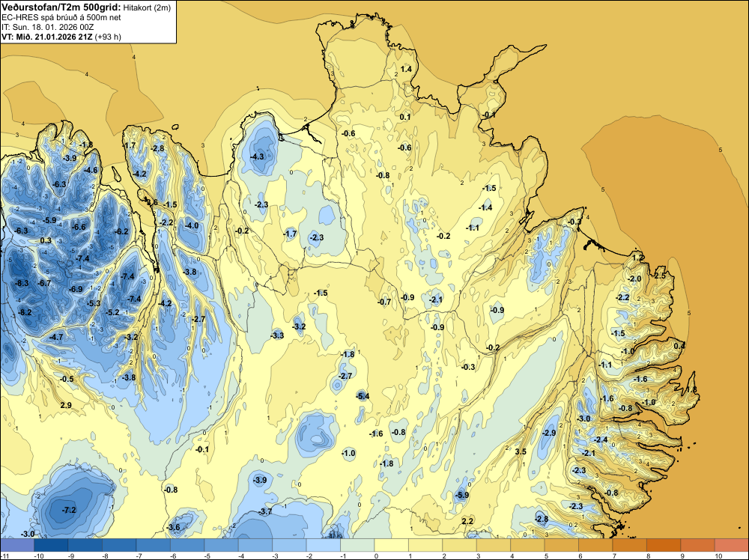Pick the legend swatch between -4 and -3
This screenshot has height=560, width=749.
pyautogui.click(x=255, y=545)
